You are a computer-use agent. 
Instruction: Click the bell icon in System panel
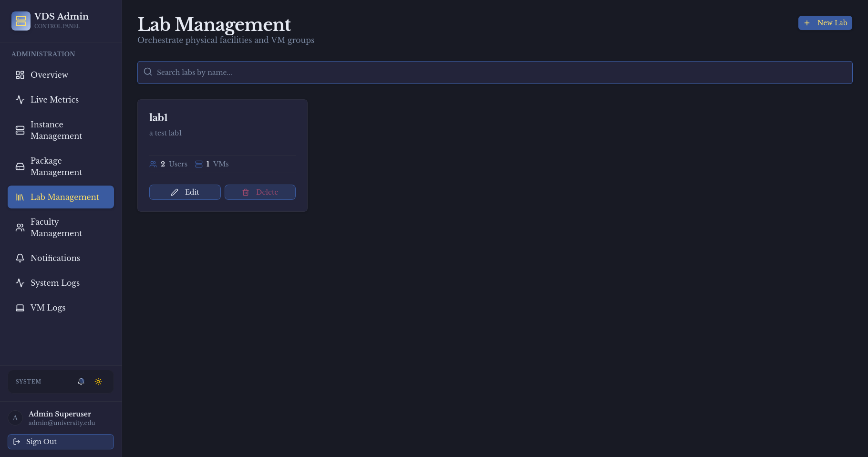click(x=81, y=382)
